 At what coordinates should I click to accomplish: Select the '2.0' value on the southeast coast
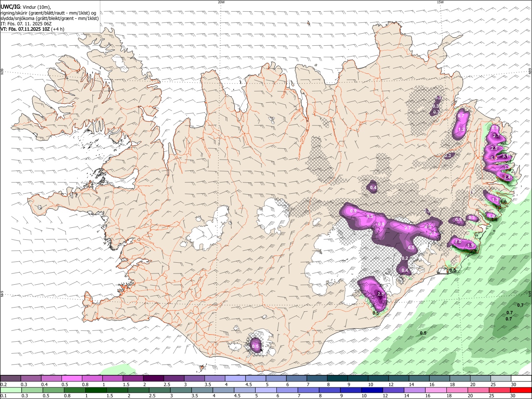coord(458,242)
